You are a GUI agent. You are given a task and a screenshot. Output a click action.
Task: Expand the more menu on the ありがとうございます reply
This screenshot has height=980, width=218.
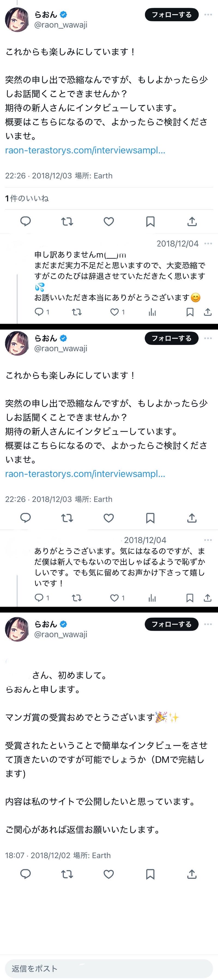click(208, 540)
